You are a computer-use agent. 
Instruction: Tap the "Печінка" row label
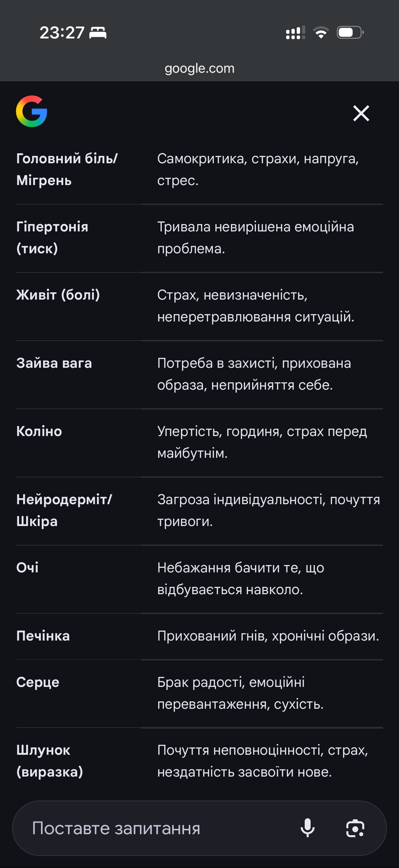pos(43,636)
